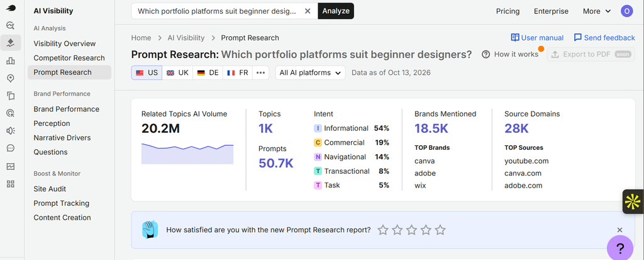The width and height of the screenshot is (644, 260).
Task: Rate the report five stars
Action: click(440, 230)
